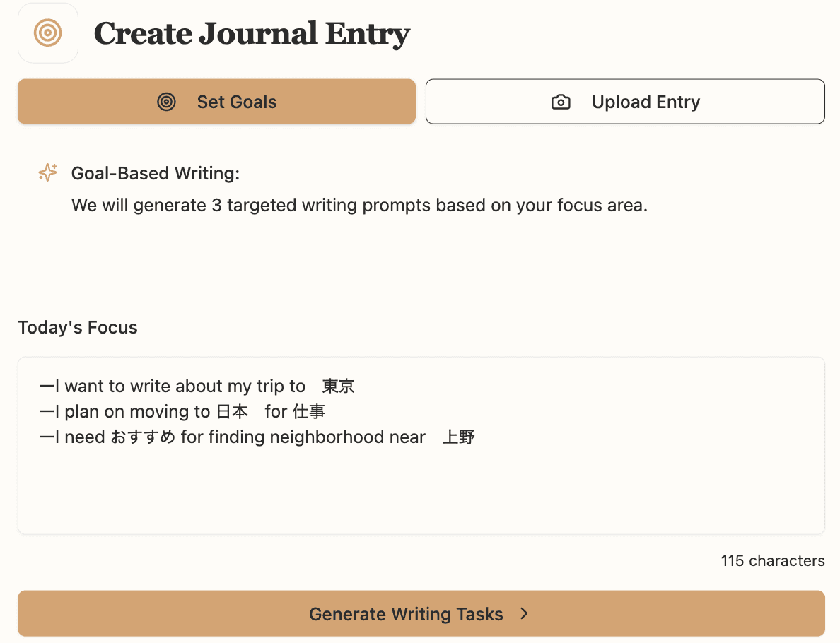Click the Create Journal Entry title
Image resolution: width=840 pixels, height=643 pixels.
coord(252,33)
